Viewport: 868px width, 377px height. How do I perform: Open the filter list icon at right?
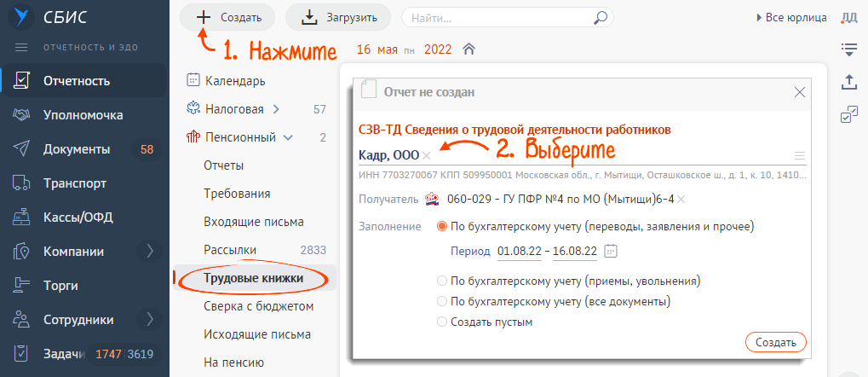click(x=848, y=49)
